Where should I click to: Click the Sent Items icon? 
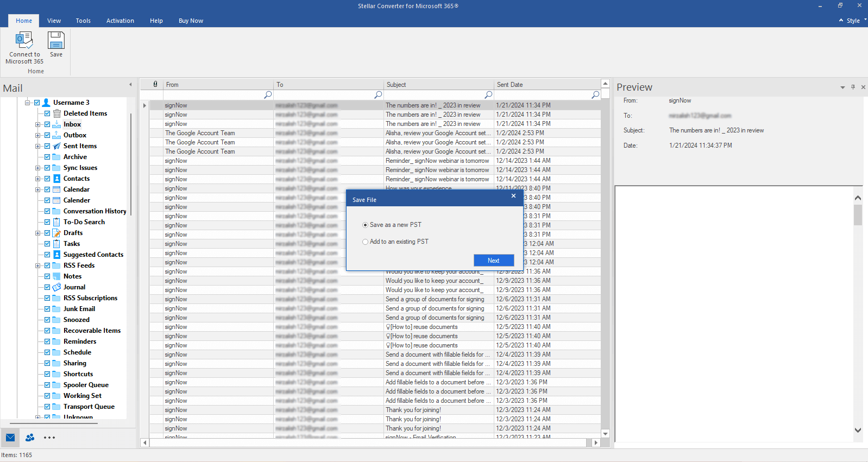56,146
